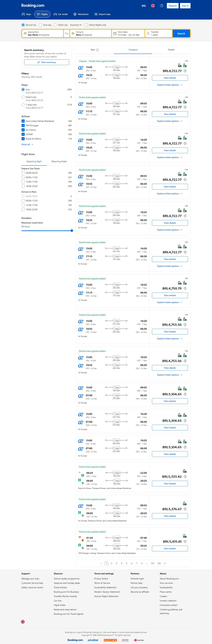
Task: Enable the Direct flights only checkbox
Action: coord(86,25)
